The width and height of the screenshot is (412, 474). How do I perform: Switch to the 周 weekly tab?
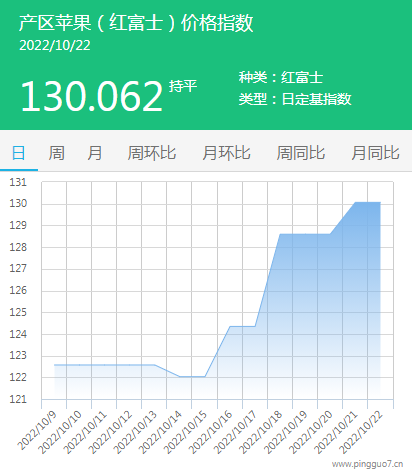point(56,153)
